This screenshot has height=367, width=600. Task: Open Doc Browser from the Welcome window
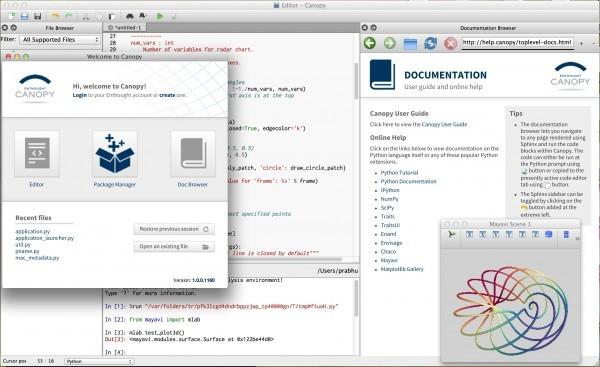point(193,153)
